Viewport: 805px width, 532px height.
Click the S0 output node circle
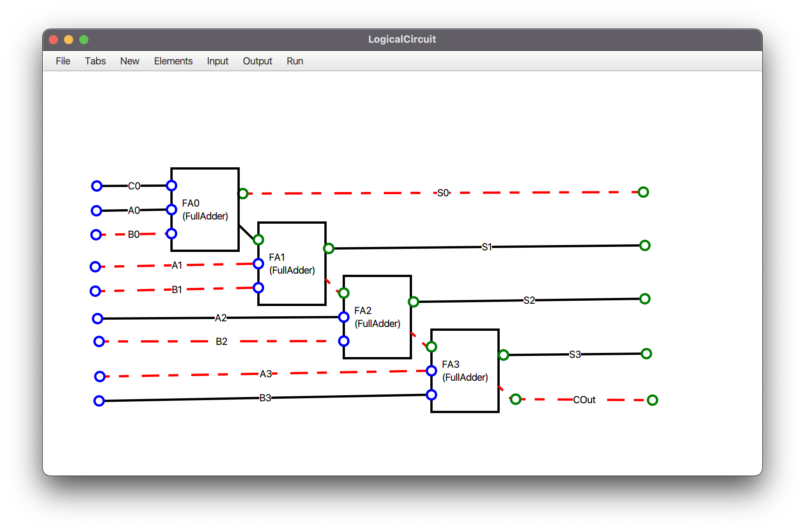pyautogui.click(x=643, y=192)
